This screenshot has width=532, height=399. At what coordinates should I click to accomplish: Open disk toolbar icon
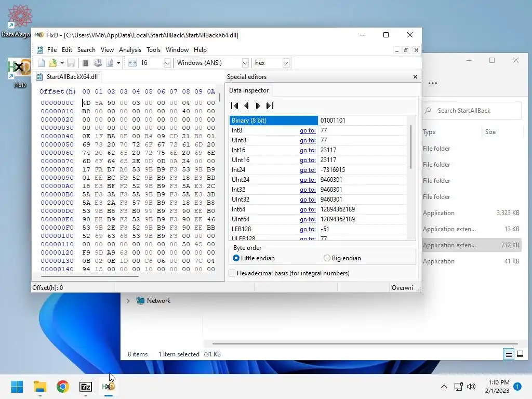[x=97, y=63]
